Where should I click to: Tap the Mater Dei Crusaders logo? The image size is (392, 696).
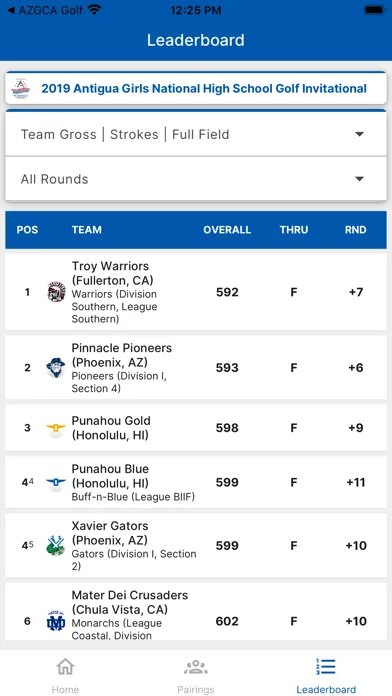[x=56, y=621]
